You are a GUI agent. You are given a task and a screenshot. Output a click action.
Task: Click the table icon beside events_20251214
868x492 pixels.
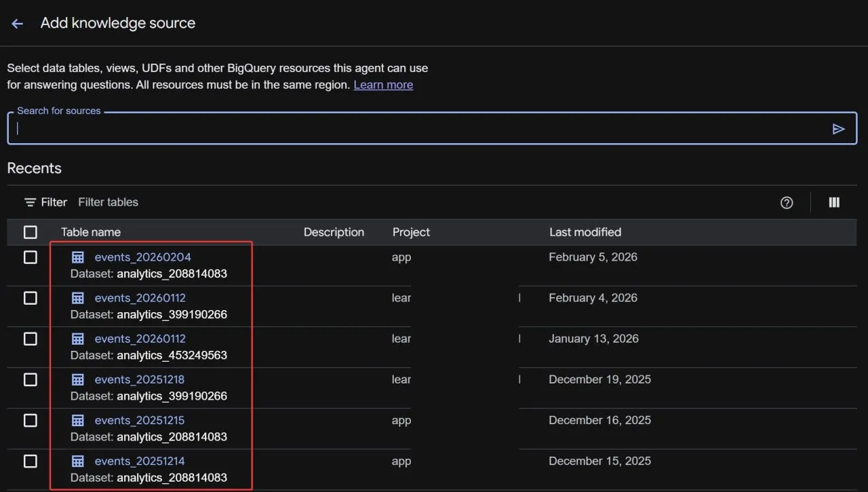click(78, 461)
